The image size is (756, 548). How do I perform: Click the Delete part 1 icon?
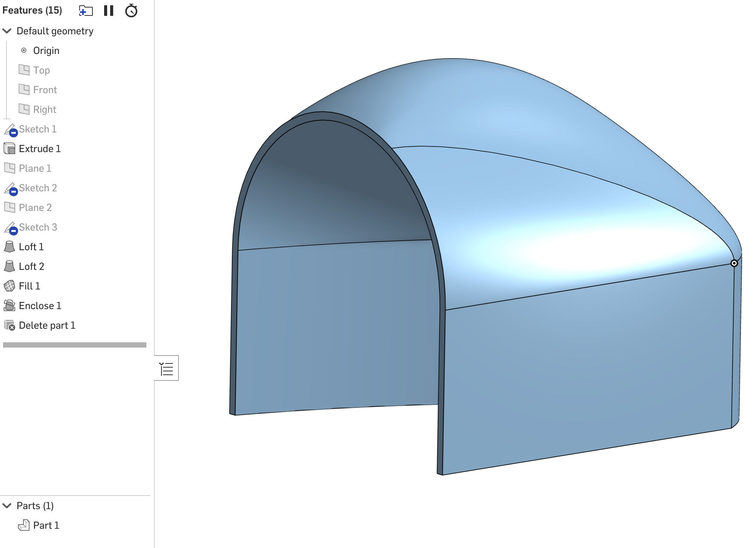click(9, 325)
